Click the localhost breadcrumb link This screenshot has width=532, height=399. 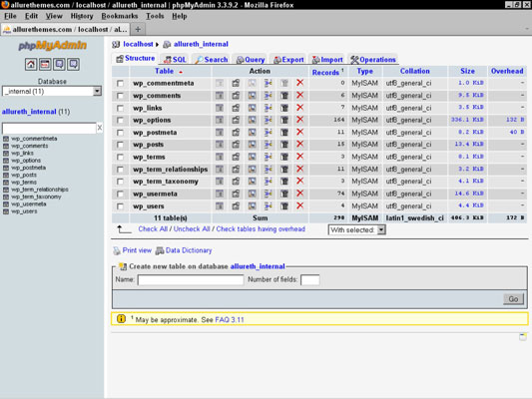coord(138,44)
